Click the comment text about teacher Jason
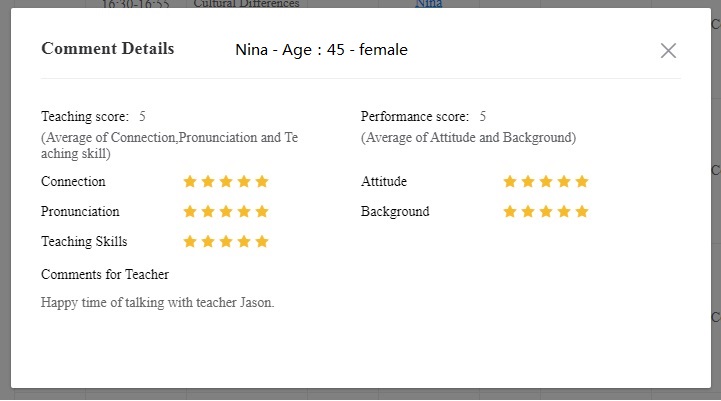721x401 pixels. (x=157, y=302)
